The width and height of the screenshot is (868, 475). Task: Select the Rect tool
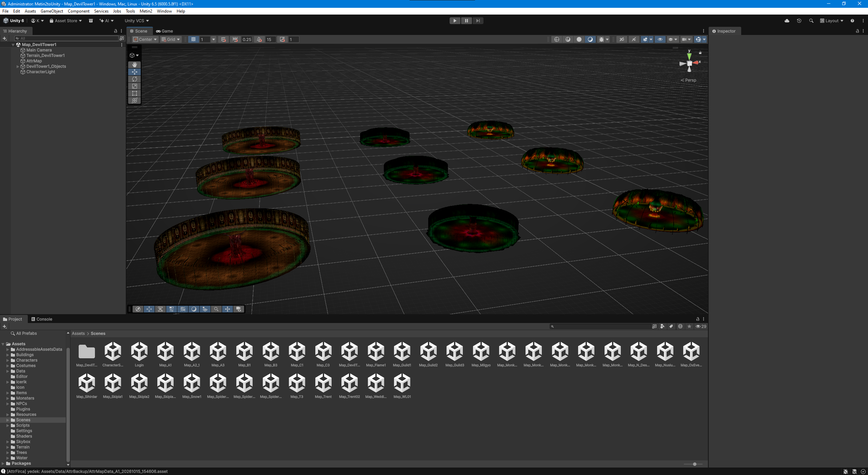coord(135,93)
